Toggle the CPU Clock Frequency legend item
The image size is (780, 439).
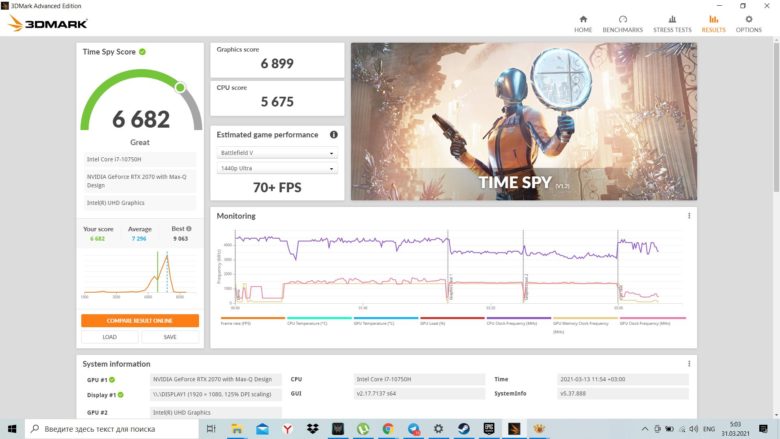[x=518, y=321]
